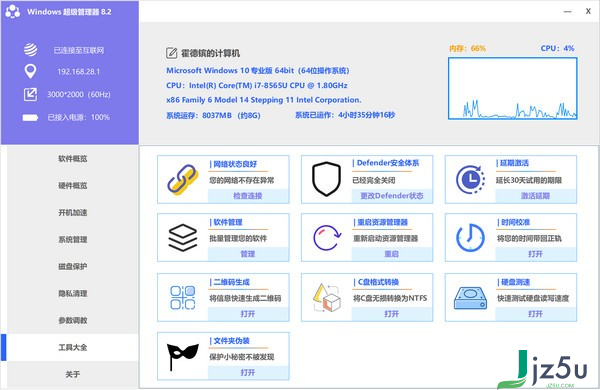Screen dimensions: 600x390
Task: Click the 时间校准 clock icon
Action: point(470,238)
